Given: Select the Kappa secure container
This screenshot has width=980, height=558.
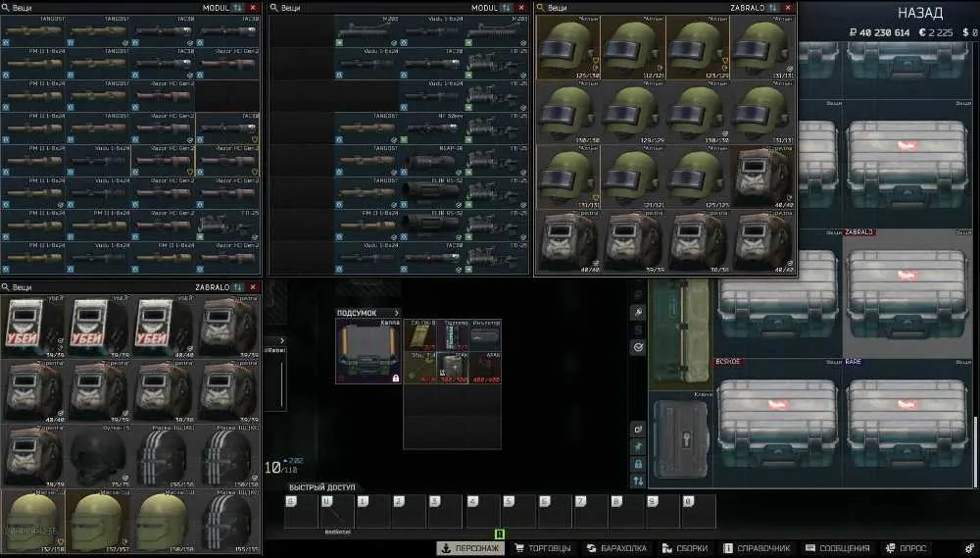Looking at the screenshot, I should tap(368, 351).
